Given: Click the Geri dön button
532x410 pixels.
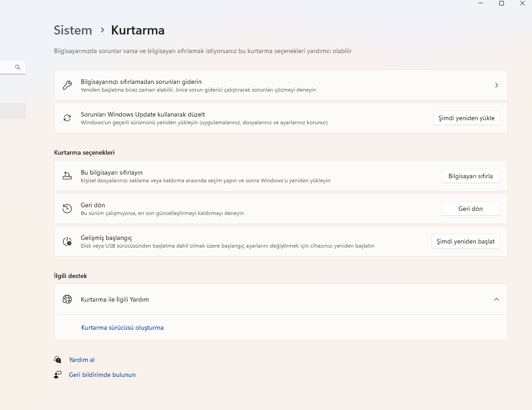Looking at the screenshot, I should point(470,209).
